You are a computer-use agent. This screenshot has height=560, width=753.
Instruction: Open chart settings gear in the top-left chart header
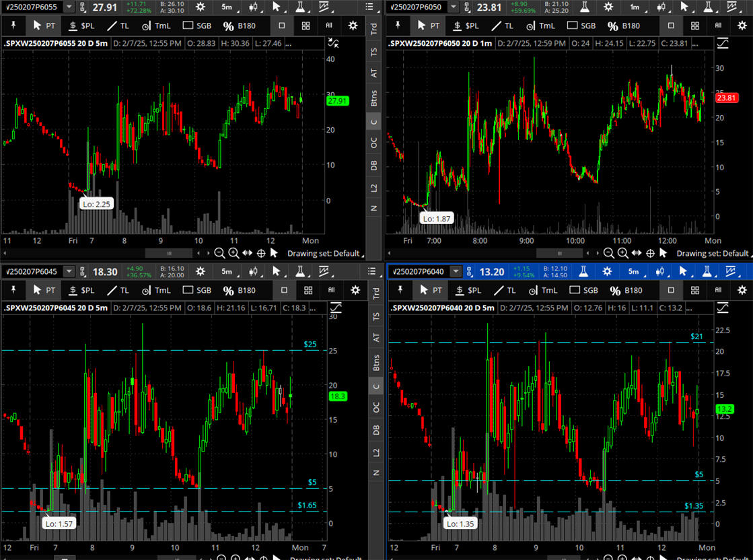coord(200,7)
